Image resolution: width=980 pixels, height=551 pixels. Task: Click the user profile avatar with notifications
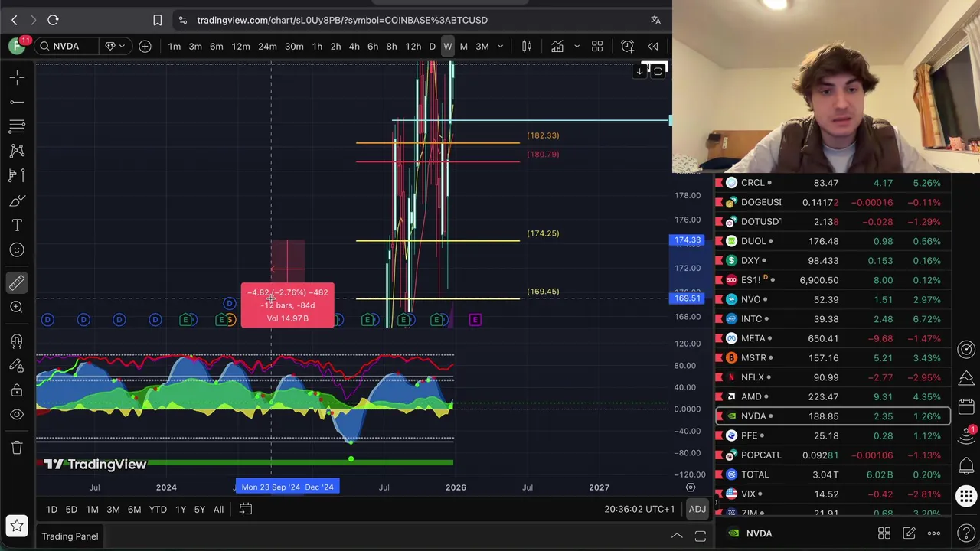tap(17, 46)
